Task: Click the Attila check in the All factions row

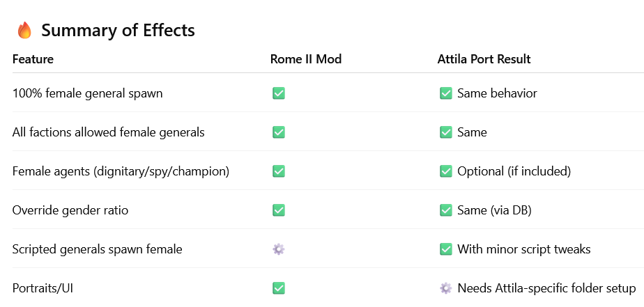Action: click(446, 132)
